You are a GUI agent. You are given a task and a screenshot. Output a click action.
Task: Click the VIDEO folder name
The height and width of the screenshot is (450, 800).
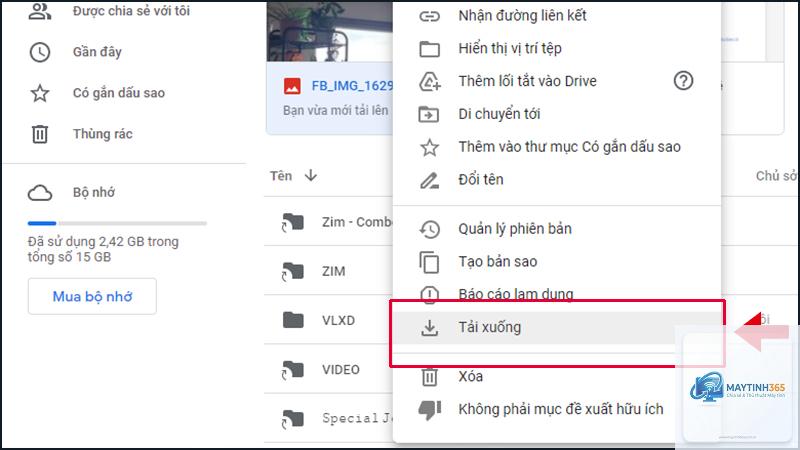[x=341, y=370]
